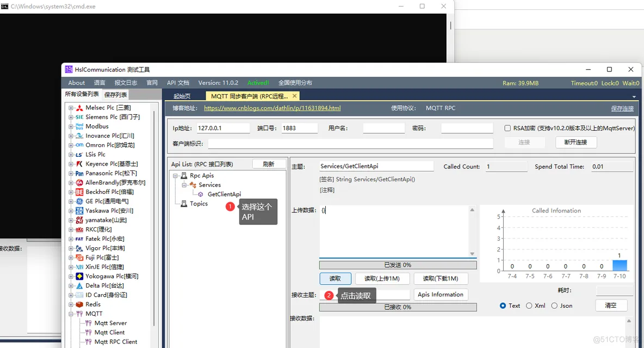
Task: Click the Vigor Plc icon
Action: click(79, 248)
